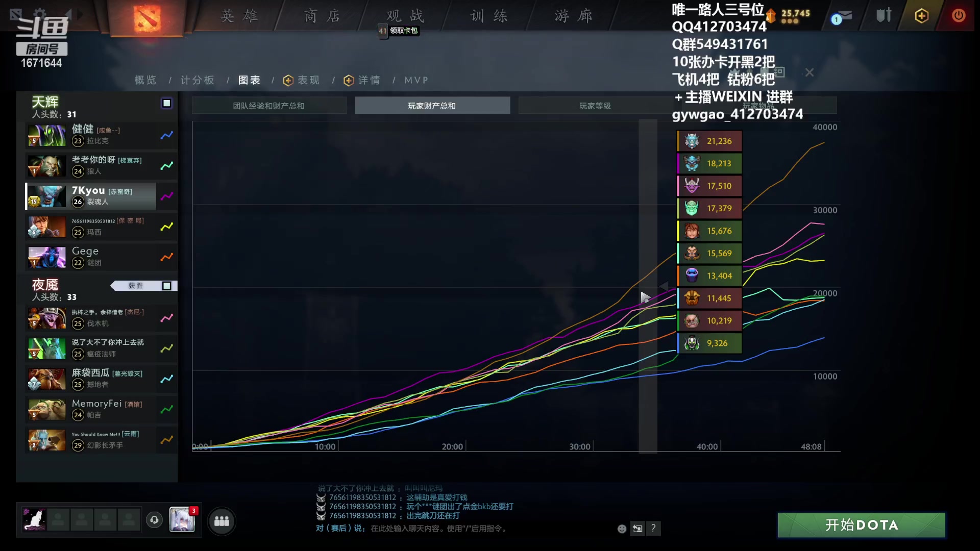Select the 图表 graphs tab
The image size is (980, 551).
[x=249, y=80]
